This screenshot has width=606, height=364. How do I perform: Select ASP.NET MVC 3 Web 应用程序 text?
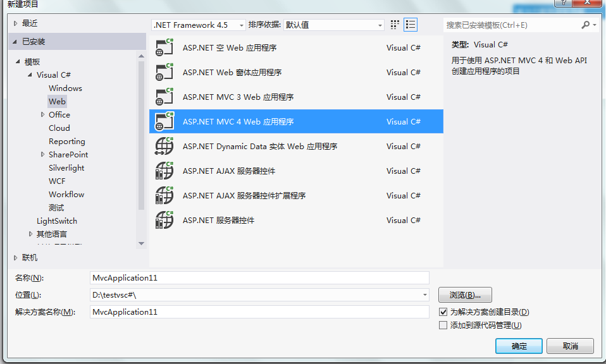[238, 97]
